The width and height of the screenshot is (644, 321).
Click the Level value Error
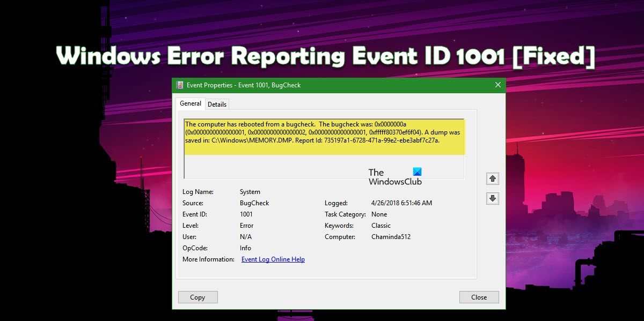click(x=246, y=225)
